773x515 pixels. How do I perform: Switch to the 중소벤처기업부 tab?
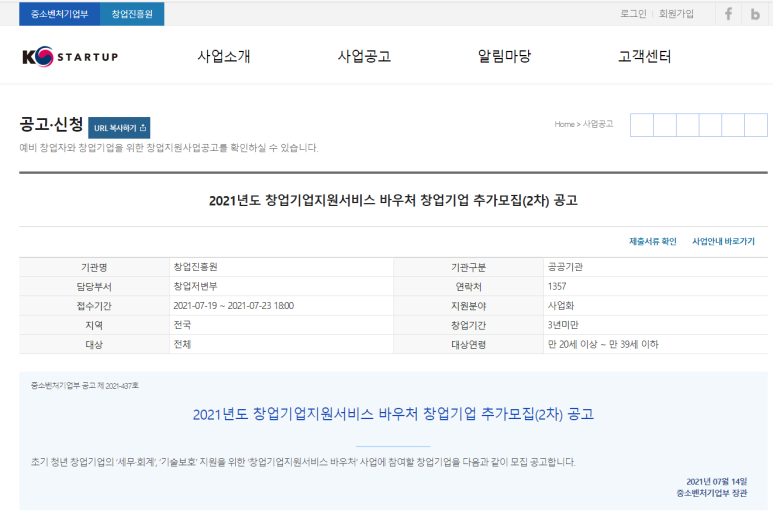(x=60, y=14)
